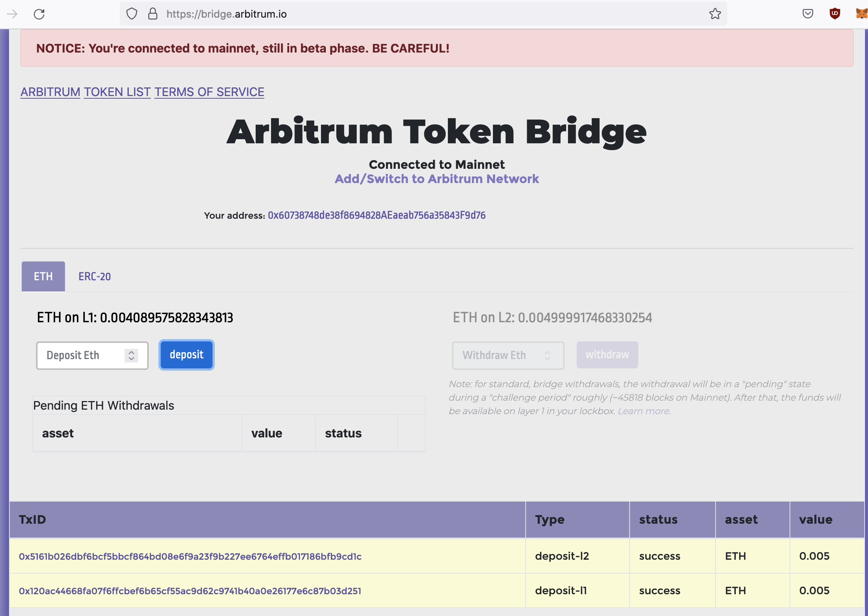Select the ETH tab
Viewport: 868px width, 616px height.
pos(43,276)
